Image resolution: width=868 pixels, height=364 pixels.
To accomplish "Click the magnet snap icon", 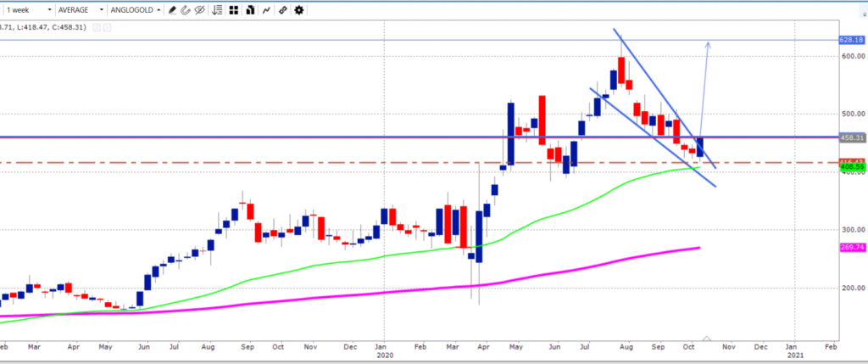I will click(x=186, y=10).
